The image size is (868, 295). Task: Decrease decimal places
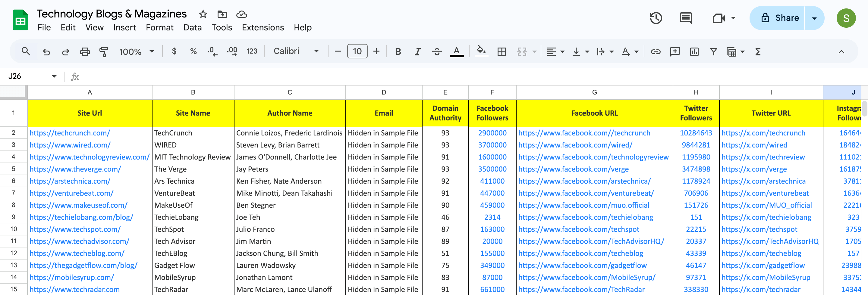[x=212, y=51]
